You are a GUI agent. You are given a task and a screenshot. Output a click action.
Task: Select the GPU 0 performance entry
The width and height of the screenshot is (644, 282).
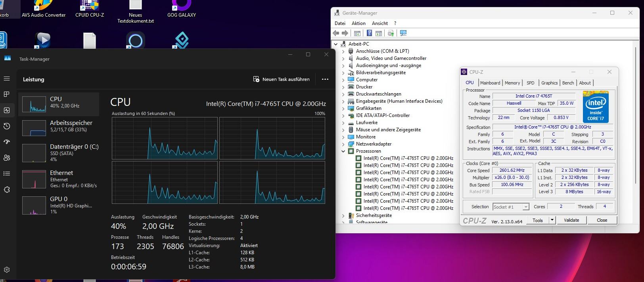(59, 205)
